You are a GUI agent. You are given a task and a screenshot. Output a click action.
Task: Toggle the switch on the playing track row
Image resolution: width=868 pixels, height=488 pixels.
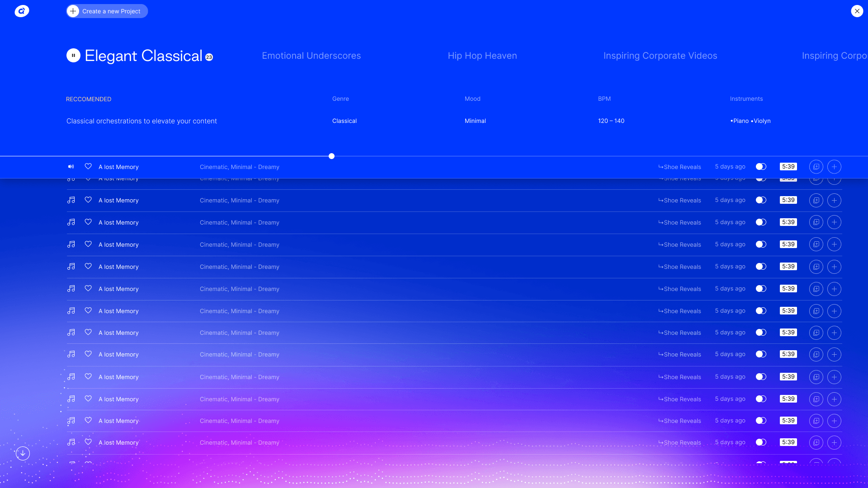(x=761, y=167)
